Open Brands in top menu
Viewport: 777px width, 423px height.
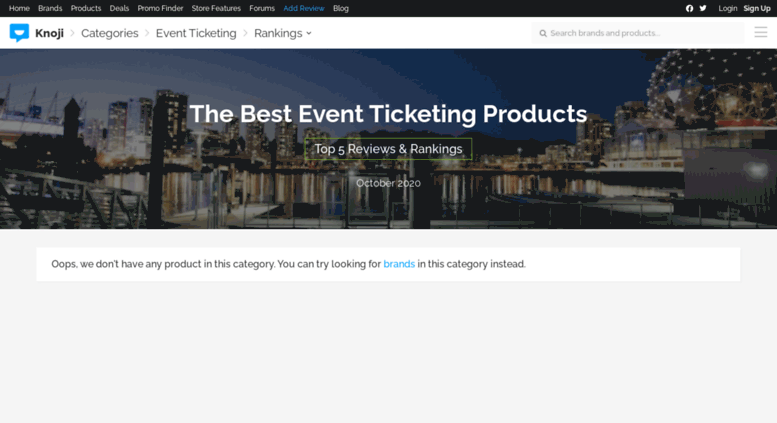[50, 8]
